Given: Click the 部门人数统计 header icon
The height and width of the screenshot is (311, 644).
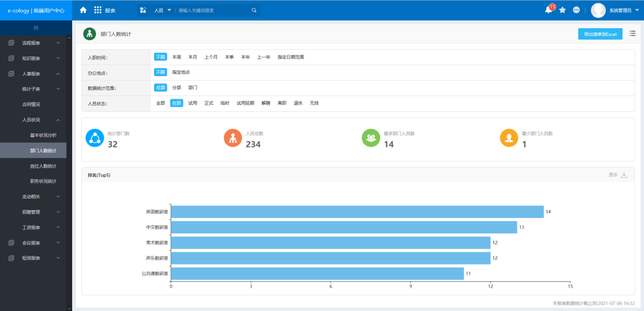Looking at the screenshot, I should pyautogui.click(x=89, y=34).
